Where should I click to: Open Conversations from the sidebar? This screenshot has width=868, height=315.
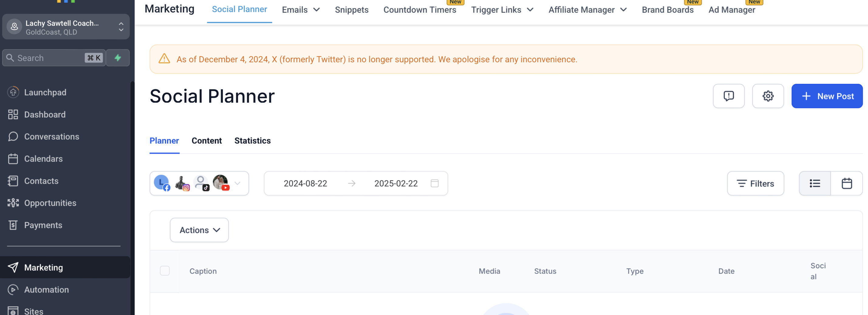pos(52,136)
